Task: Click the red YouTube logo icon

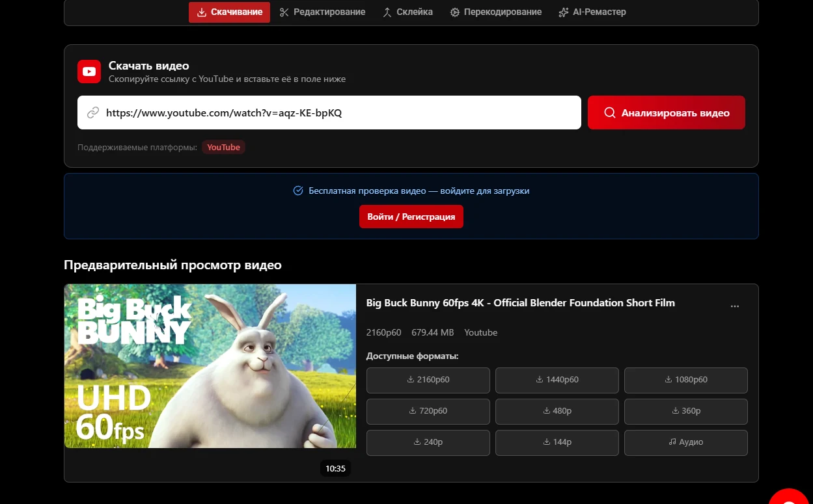Action: 89,72
